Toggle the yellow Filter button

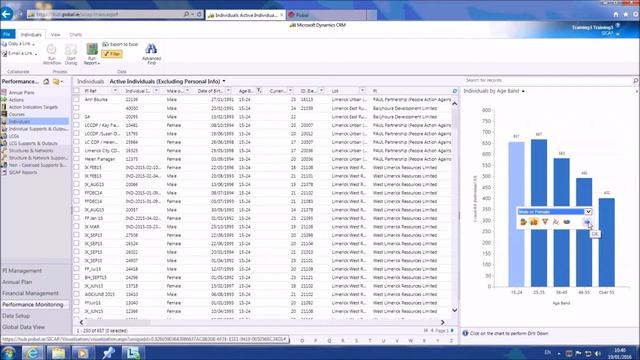112,54
